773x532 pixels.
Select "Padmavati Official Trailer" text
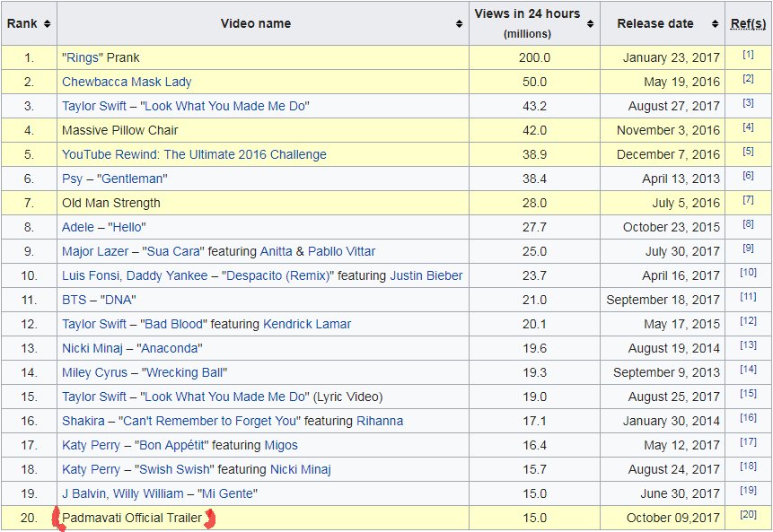[x=132, y=518]
